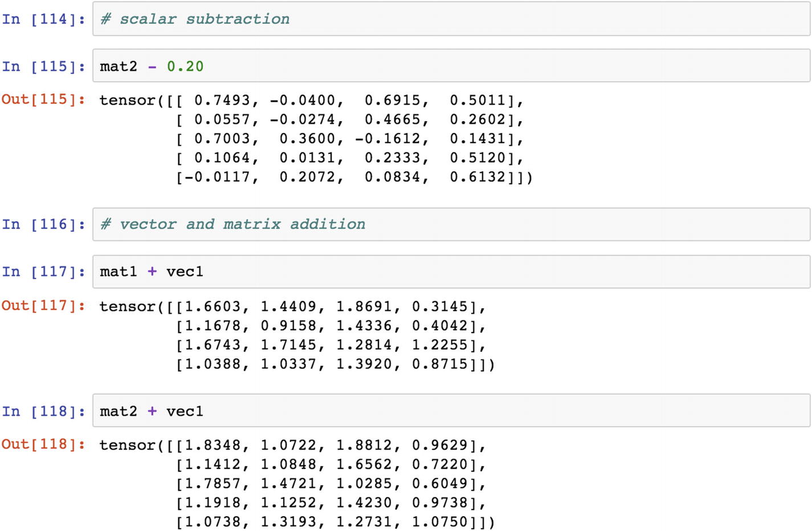The image size is (812, 531).
Task: Click value 0.5120 in Out[115]
Action: click(478, 157)
